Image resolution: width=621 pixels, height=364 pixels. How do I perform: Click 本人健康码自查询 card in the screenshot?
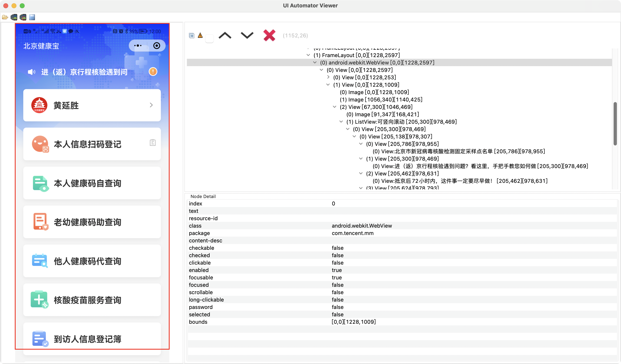[x=92, y=183]
